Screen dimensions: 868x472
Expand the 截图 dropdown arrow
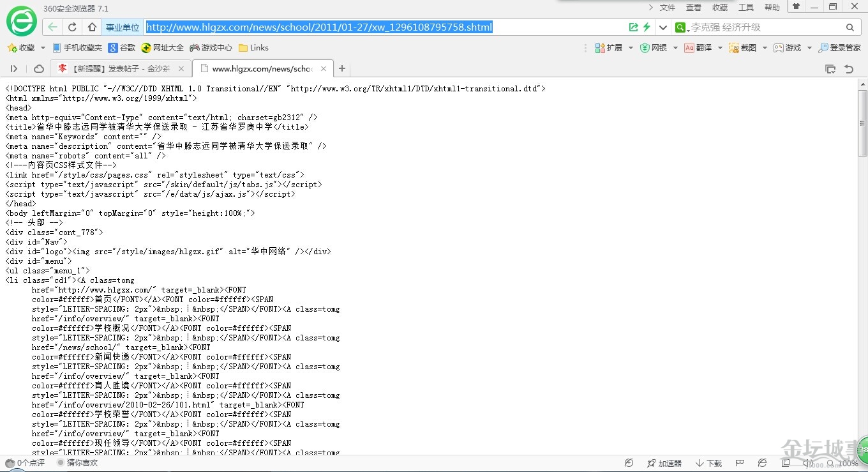tap(765, 48)
